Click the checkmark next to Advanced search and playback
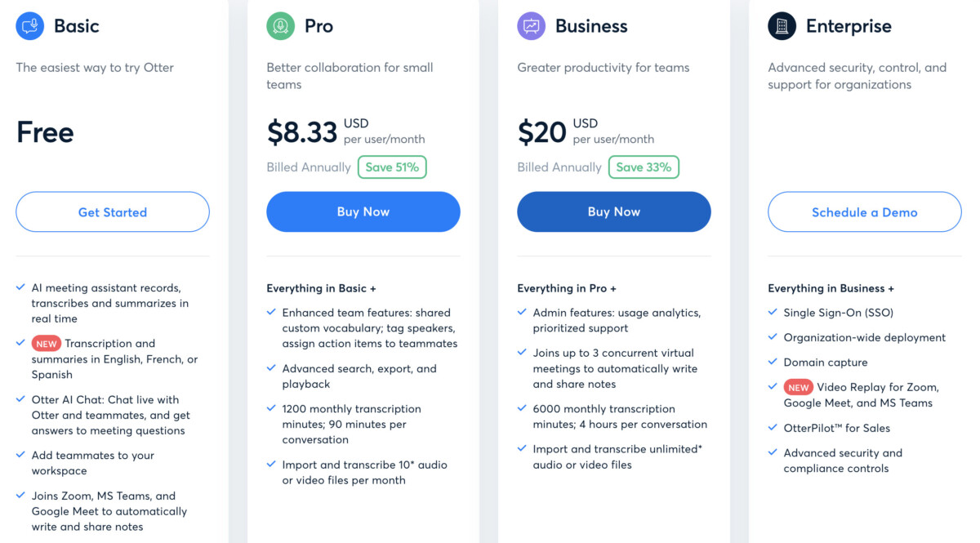The height and width of the screenshot is (543, 980). pyautogui.click(x=270, y=368)
